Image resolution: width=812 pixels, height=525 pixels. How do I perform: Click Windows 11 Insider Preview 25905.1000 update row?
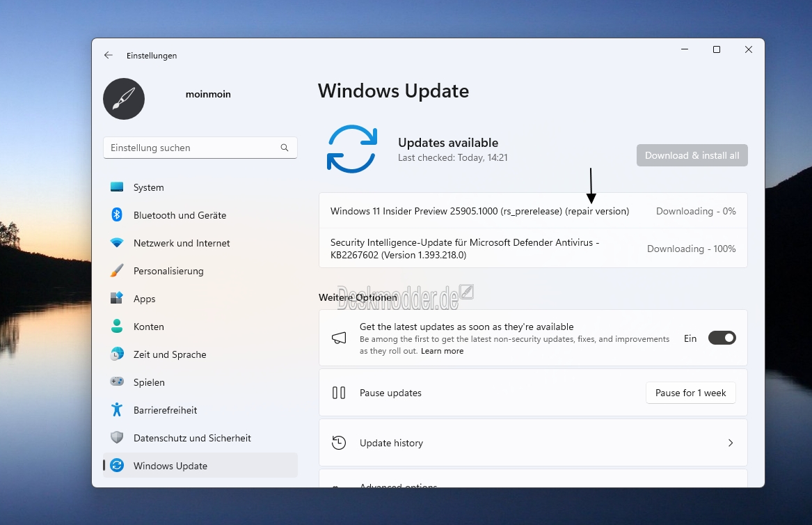click(533, 211)
